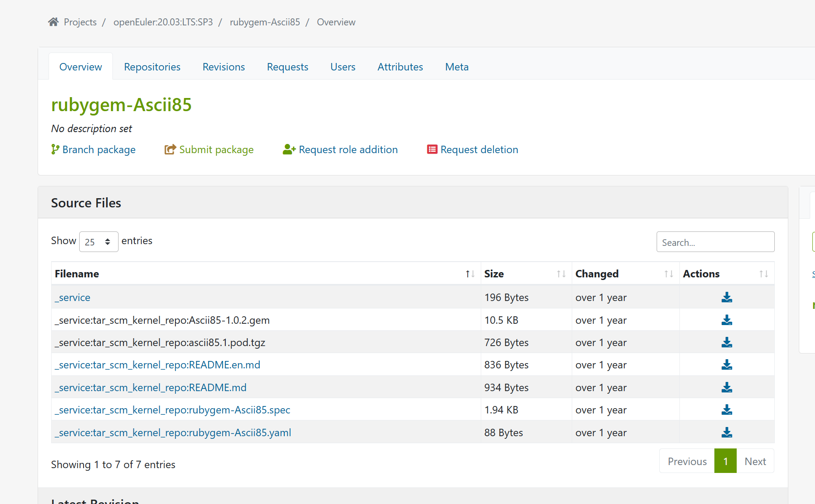Click the home icon in breadcrumb

point(53,22)
